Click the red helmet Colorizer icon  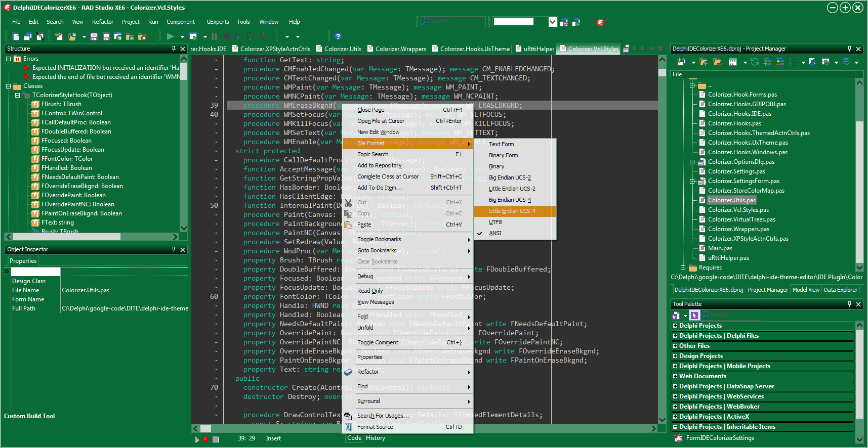600,22
